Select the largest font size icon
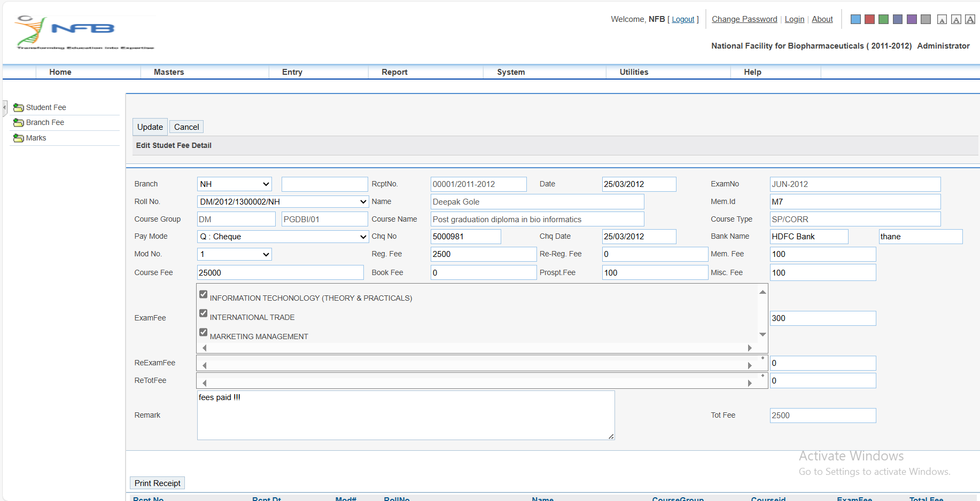980x501 pixels. pyautogui.click(x=970, y=20)
